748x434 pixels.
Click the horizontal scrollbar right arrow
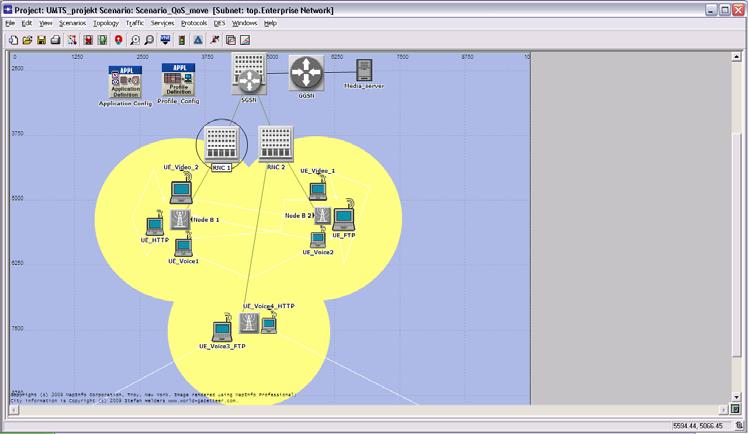point(723,409)
